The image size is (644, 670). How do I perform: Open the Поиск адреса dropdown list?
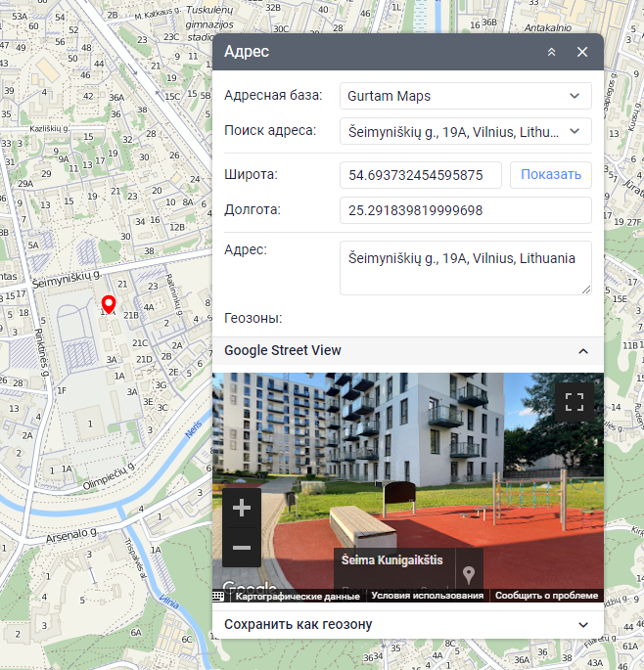pos(574,131)
